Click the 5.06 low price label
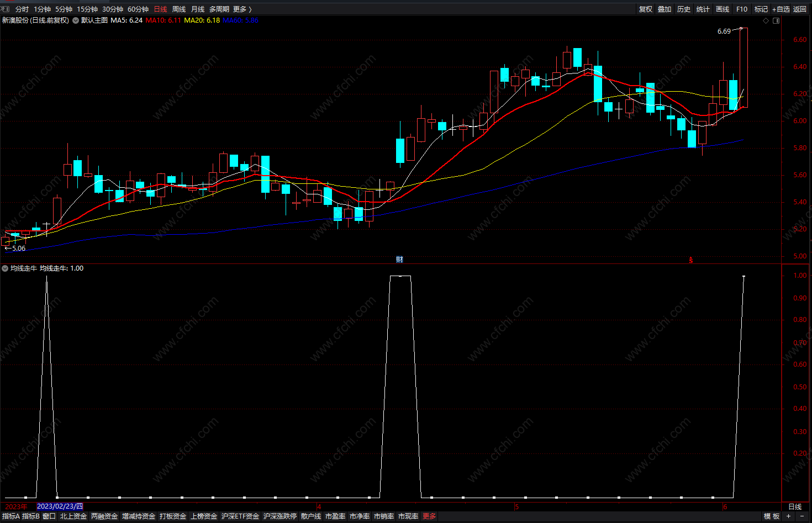The width and height of the screenshot is (812, 523). [19, 249]
